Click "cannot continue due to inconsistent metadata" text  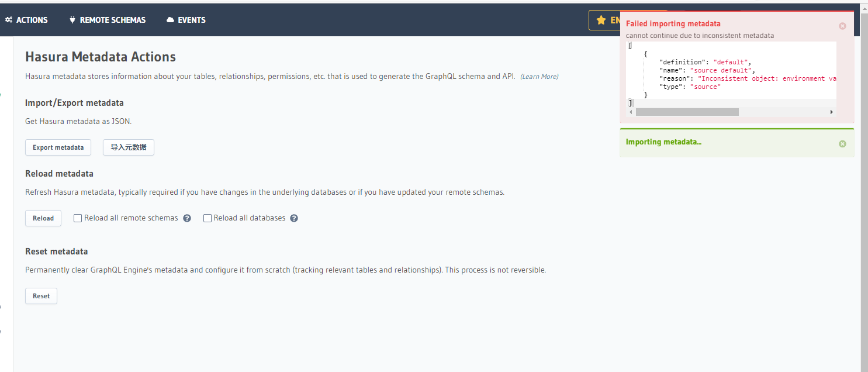click(700, 36)
